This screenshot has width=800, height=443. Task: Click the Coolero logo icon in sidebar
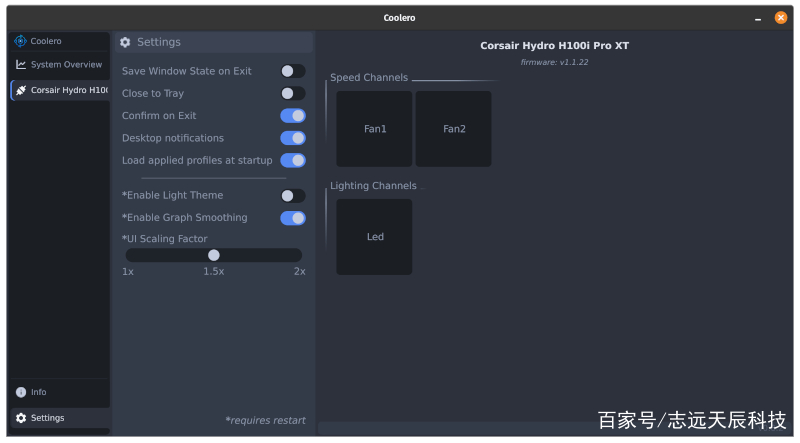coord(20,41)
